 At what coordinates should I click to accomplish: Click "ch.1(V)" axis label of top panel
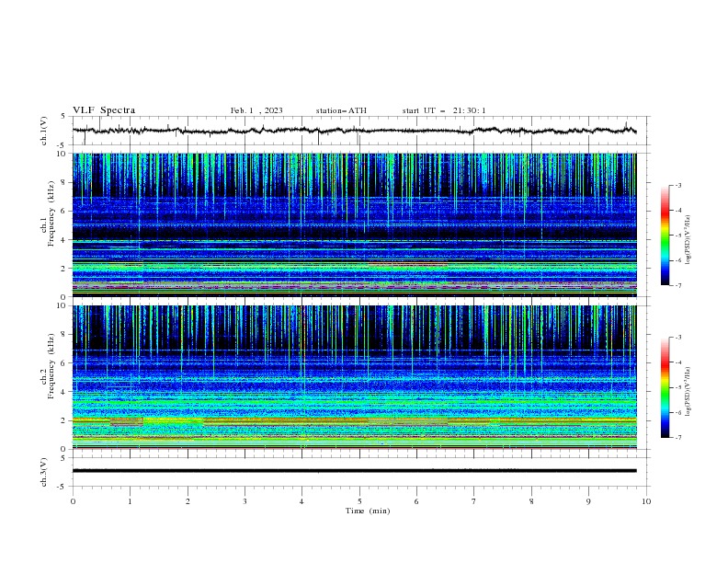click(44, 131)
